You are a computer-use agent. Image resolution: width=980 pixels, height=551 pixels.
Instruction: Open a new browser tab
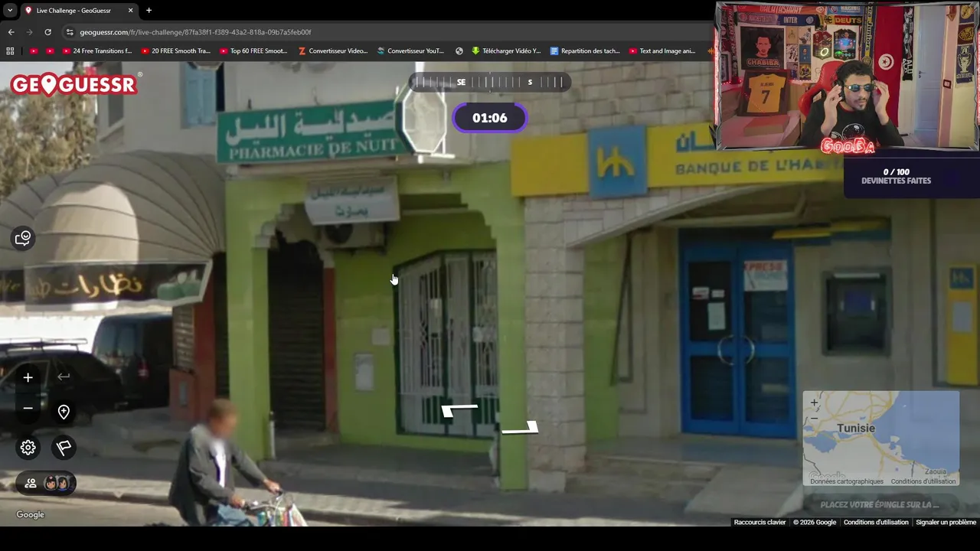[149, 11]
